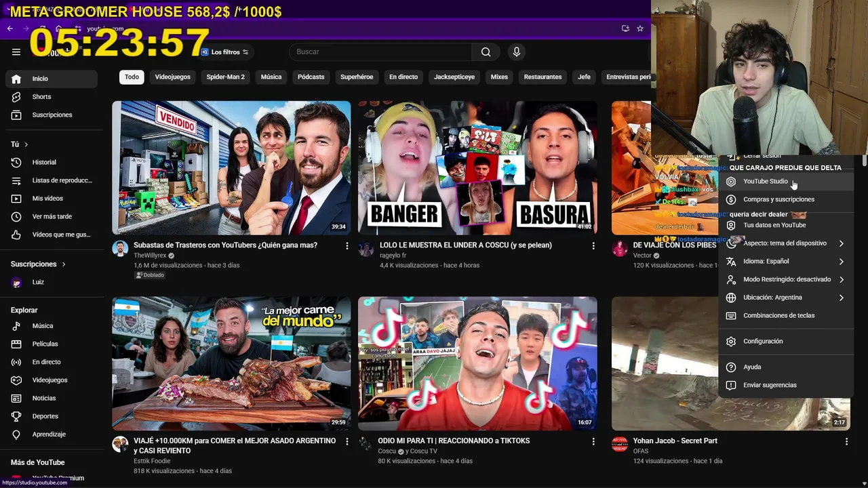Select the Spider-Man 2 filter chip
Screen dimensions: 868x488
[225, 77]
